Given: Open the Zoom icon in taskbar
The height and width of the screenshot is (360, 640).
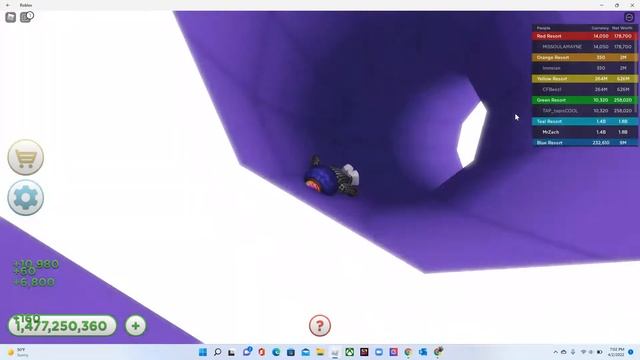Looking at the screenshot, I should pos(379,352).
